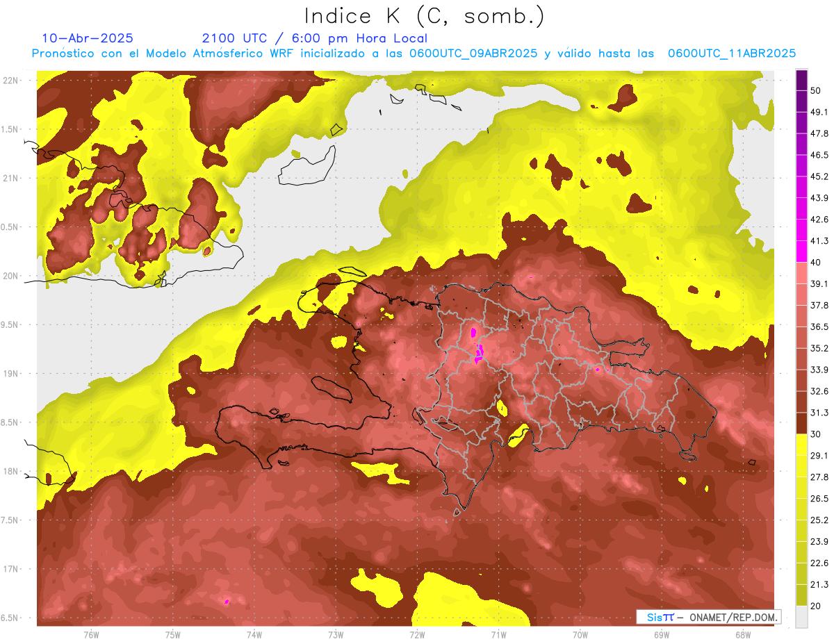
Task: Click the "74W" longitude label
Action: point(254,634)
